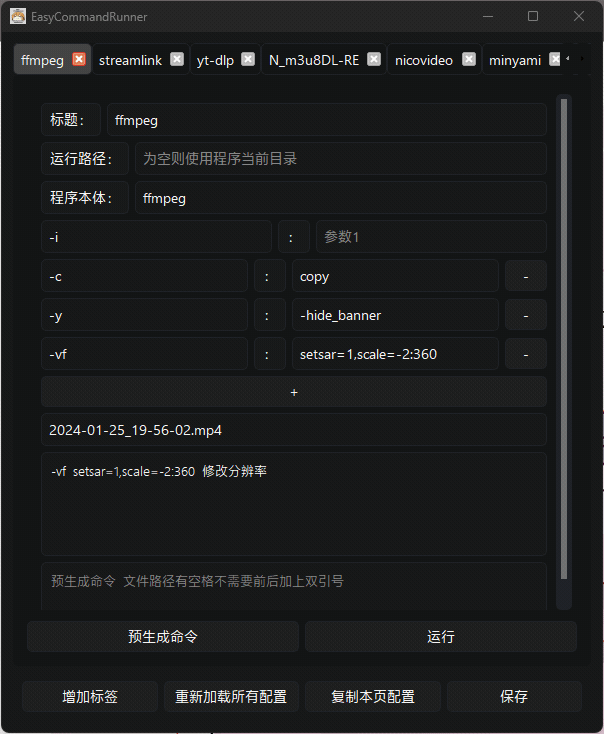
Task: Close the streamlink tab
Action: point(177,59)
